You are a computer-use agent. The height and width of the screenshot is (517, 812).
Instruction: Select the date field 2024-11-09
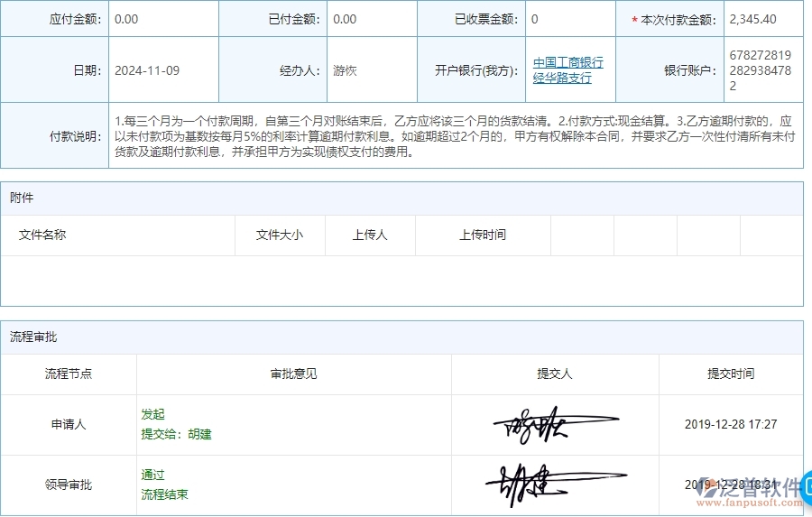(147, 70)
